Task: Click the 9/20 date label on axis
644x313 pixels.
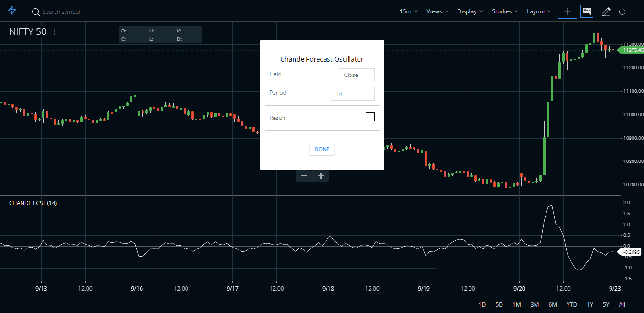Action: [x=519, y=289]
